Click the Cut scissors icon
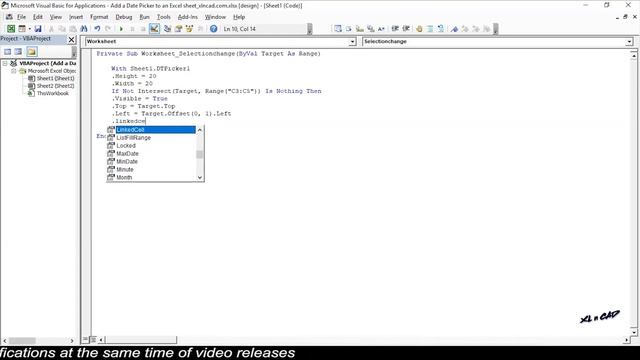 coord(51,29)
